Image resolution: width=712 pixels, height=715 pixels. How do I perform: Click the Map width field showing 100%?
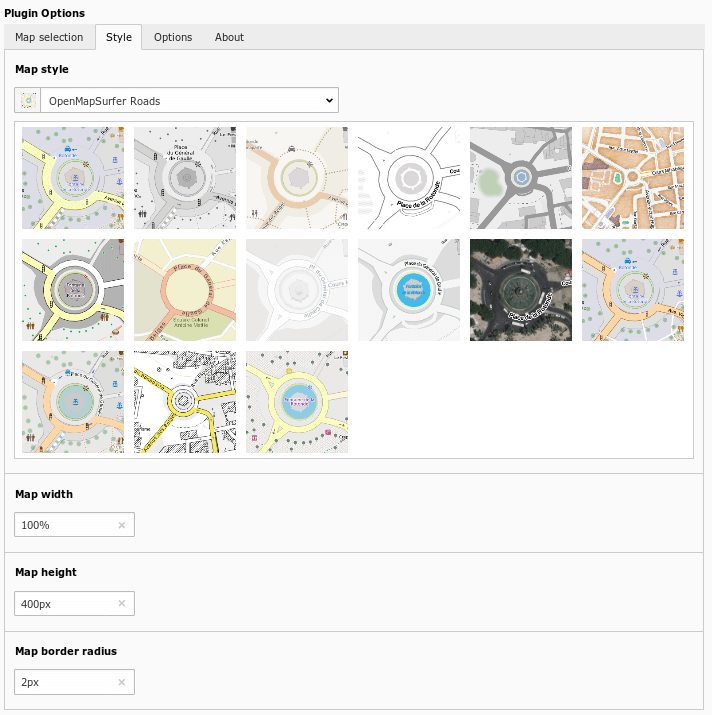74,524
